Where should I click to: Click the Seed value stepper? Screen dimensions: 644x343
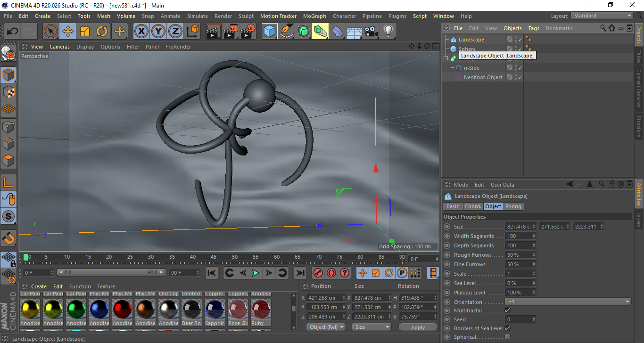click(x=534, y=319)
